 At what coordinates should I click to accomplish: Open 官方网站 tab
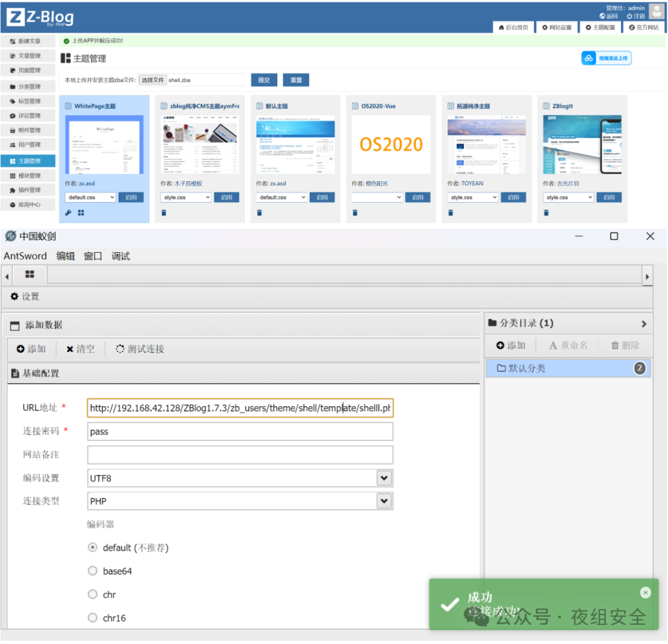644,27
